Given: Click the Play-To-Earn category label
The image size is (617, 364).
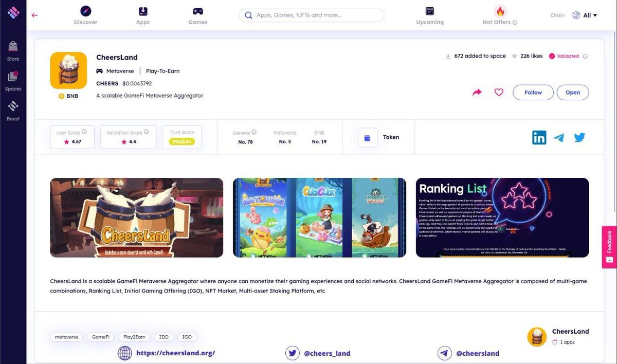Looking at the screenshot, I should pyautogui.click(x=162, y=71).
